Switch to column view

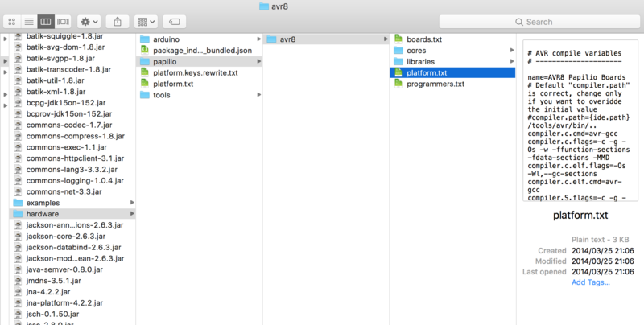pos(46,22)
